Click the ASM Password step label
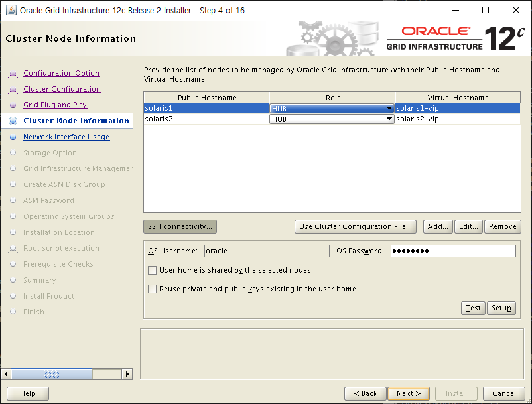The image size is (532, 404). 48,201
